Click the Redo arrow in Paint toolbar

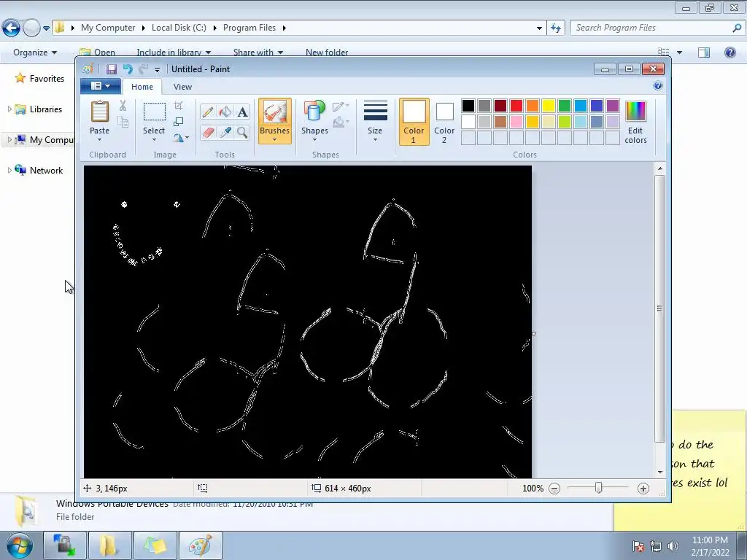click(144, 69)
